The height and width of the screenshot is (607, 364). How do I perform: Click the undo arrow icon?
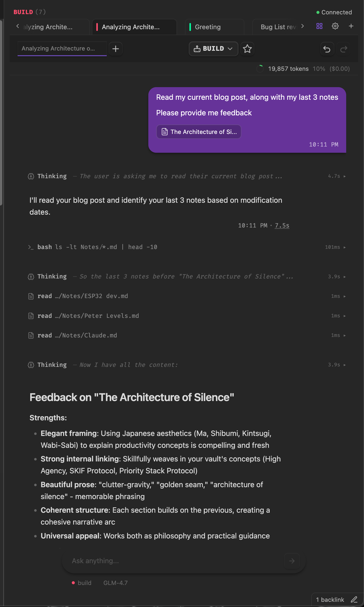click(x=327, y=49)
